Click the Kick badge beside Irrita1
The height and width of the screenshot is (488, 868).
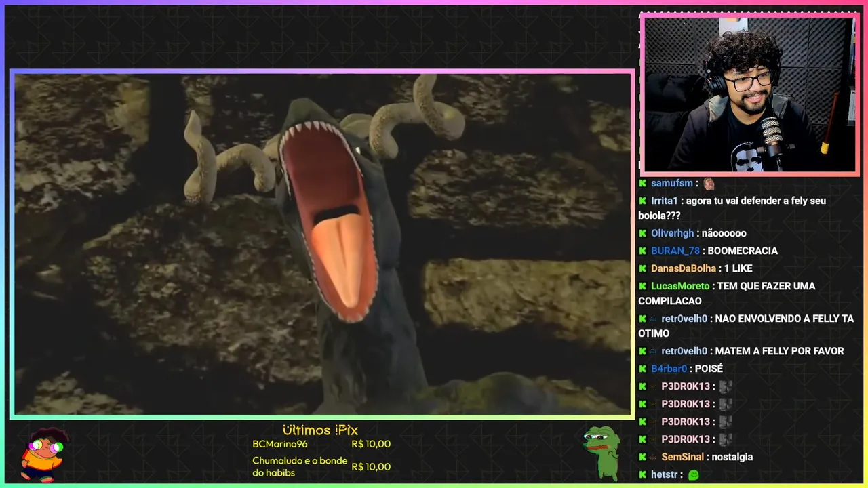[642, 201]
